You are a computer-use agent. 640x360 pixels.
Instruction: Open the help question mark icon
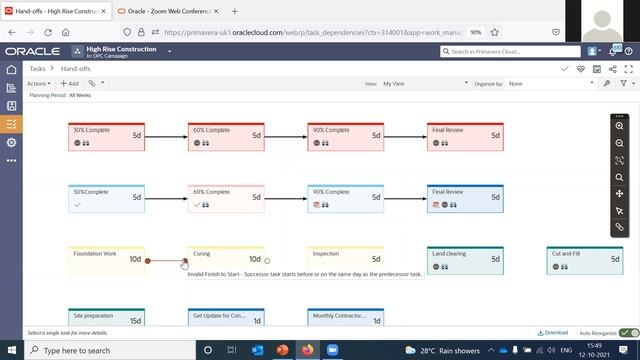click(x=629, y=51)
